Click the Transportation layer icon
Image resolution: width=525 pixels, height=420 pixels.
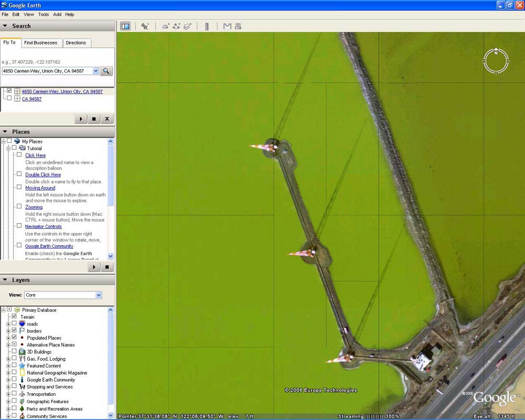click(22, 394)
